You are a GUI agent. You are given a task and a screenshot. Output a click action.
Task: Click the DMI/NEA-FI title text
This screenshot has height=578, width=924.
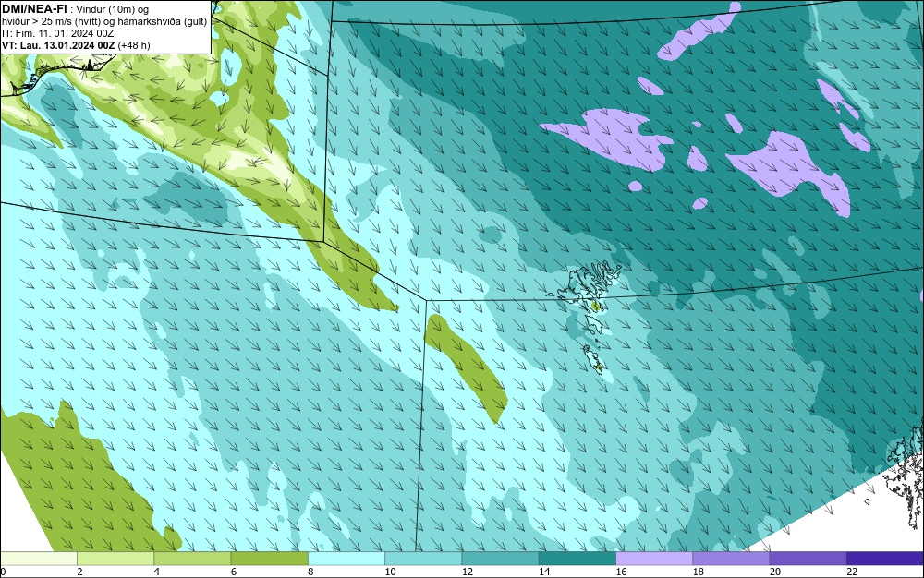pos(33,9)
